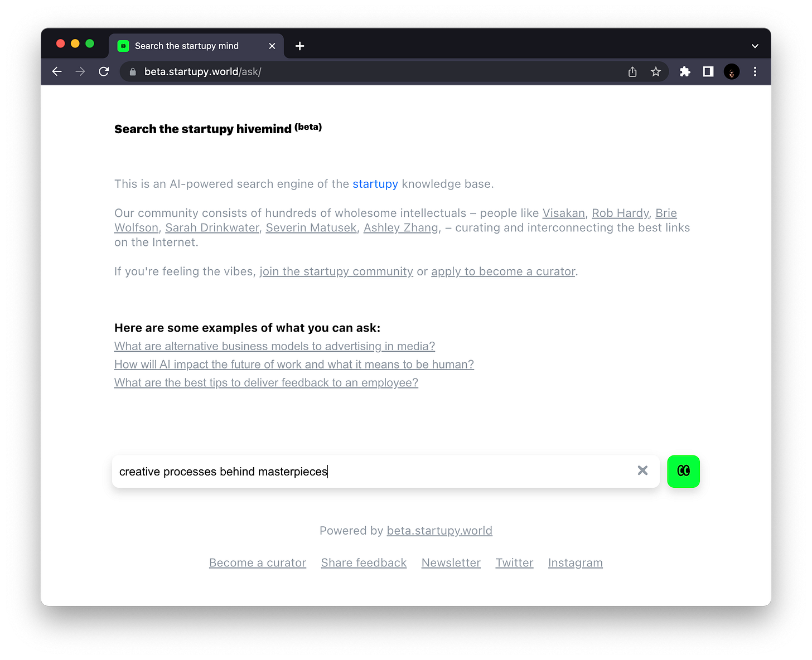Screen dimensions: 812x660
Task: Select the example about advertising in media
Action: pos(274,346)
